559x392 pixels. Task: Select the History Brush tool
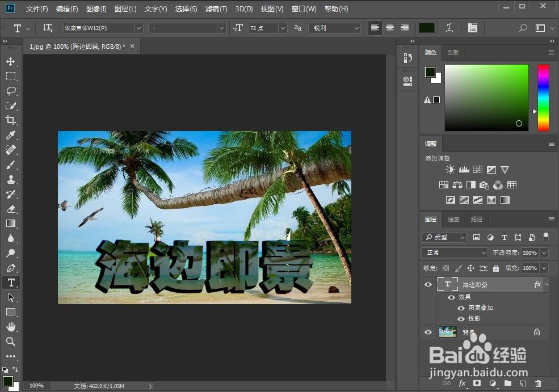coord(11,194)
